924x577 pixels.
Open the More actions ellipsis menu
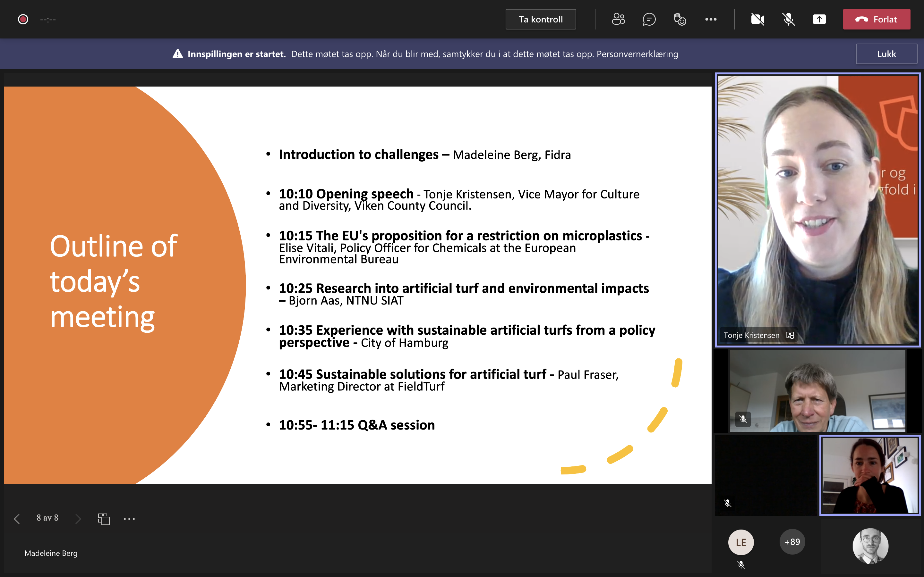click(x=711, y=19)
